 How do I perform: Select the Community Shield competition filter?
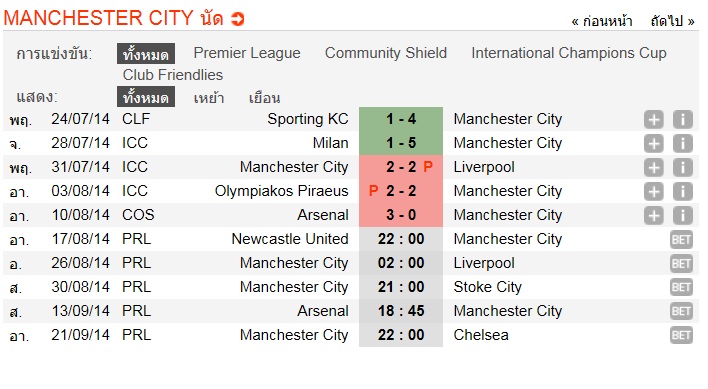tap(386, 53)
